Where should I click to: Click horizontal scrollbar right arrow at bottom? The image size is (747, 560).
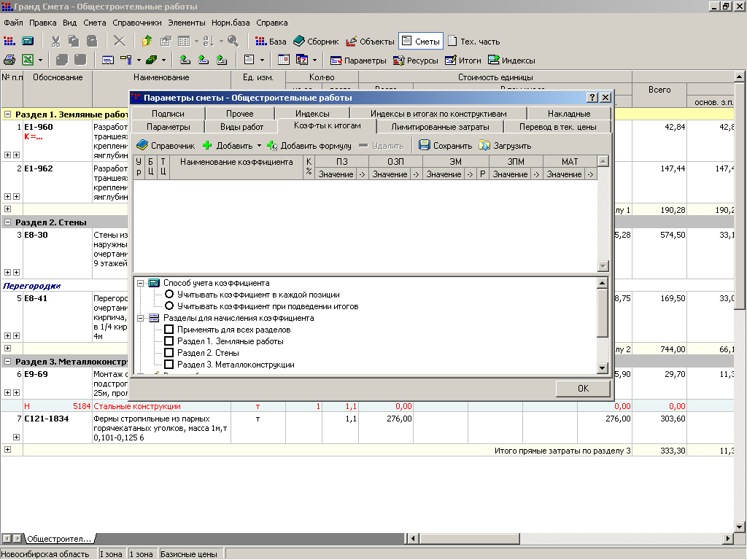(x=727, y=539)
